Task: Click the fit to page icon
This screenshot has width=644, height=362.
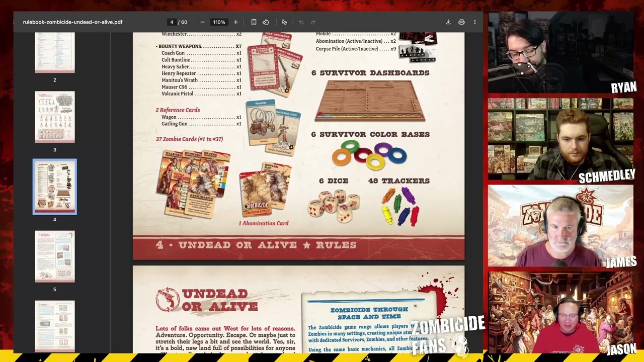Action: coord(254,22)
